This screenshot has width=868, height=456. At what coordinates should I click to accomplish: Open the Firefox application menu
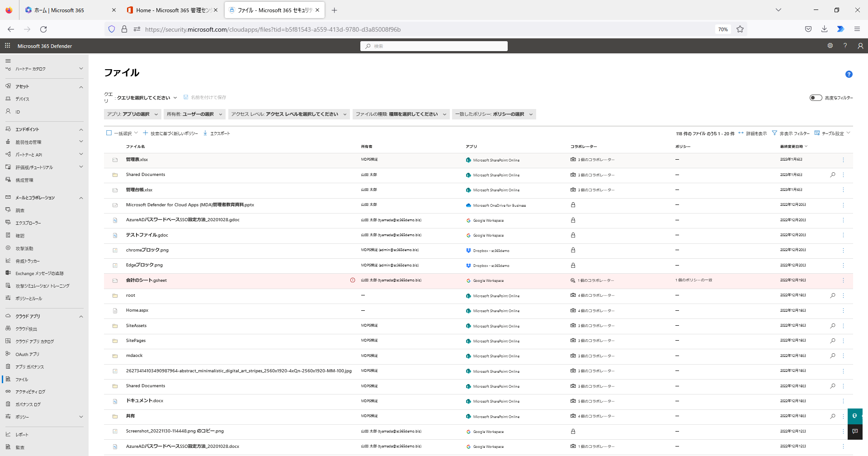pyautogui.click(x=857, y=29)
